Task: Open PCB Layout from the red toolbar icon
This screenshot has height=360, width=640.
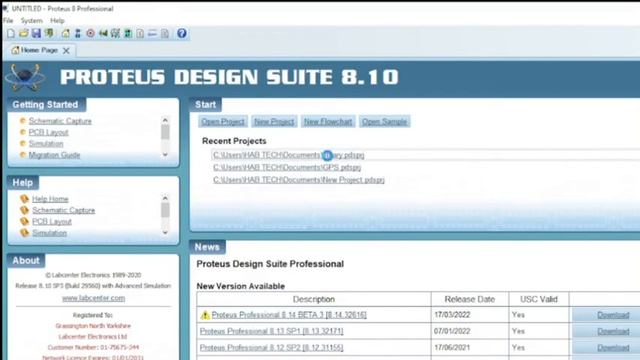Action: (90, 33)
